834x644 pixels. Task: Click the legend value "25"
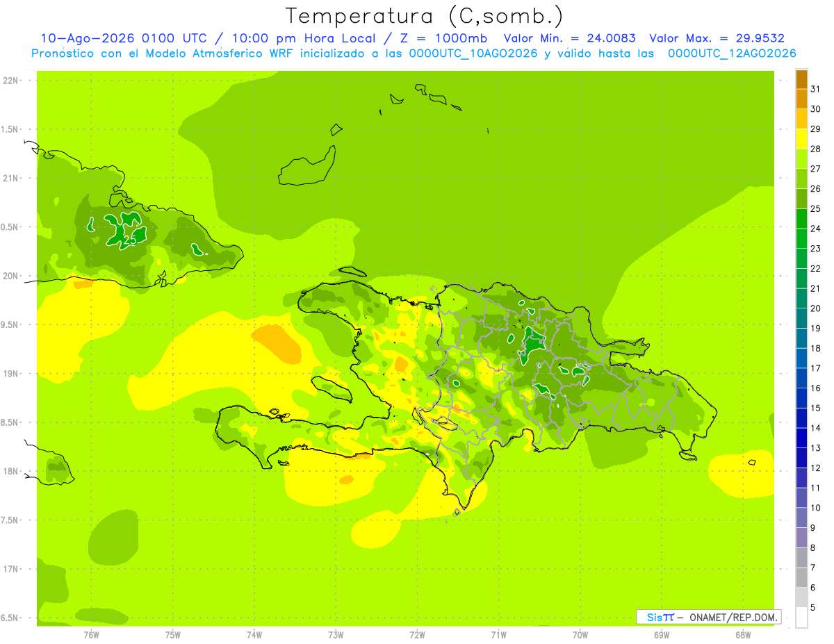tap(815, 208)
